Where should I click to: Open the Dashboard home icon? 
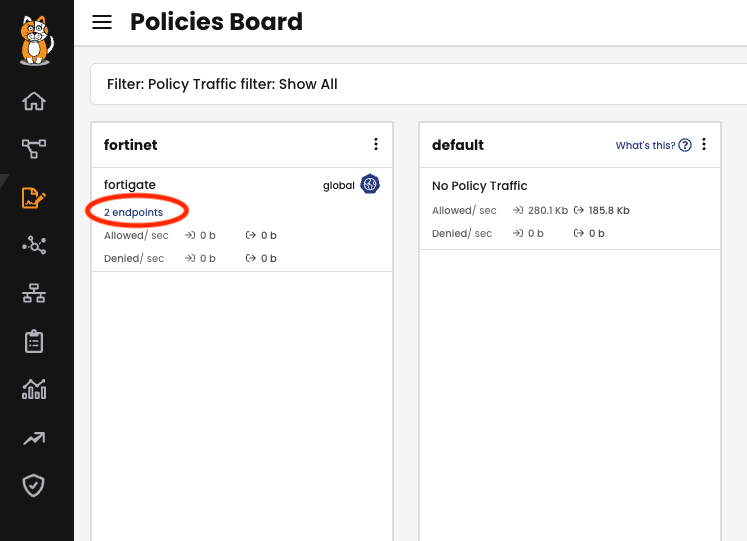(34, 101)
